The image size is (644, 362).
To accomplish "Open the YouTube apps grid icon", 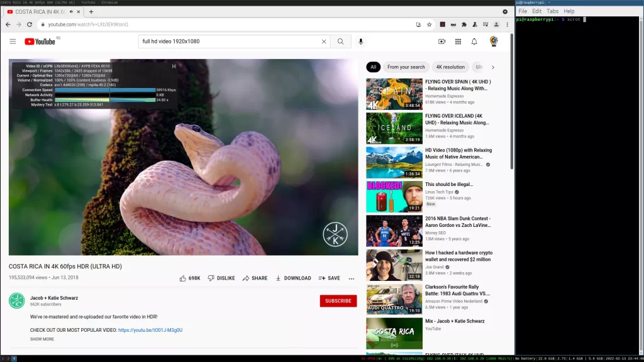I will coord(458,41).
